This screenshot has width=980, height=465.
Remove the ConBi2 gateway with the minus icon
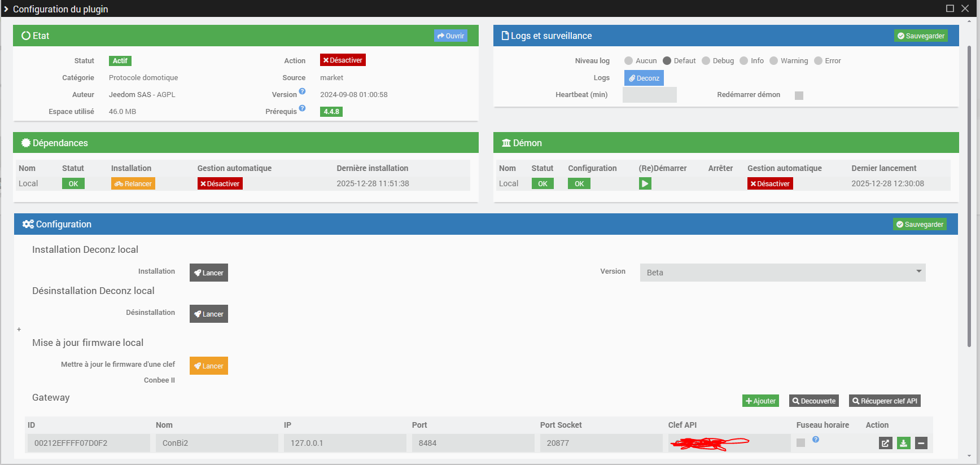tap(921, 444)
